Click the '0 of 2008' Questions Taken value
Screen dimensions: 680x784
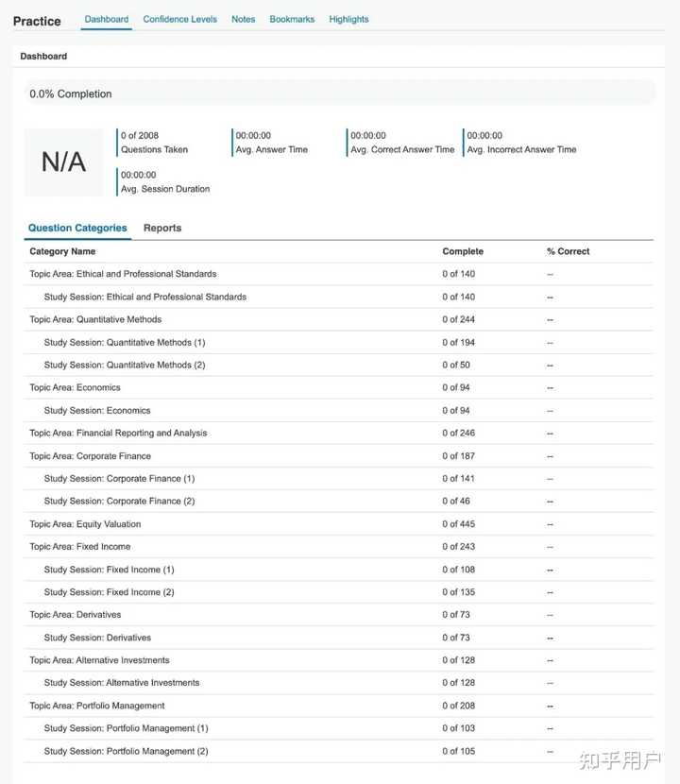tap(140, 135)
